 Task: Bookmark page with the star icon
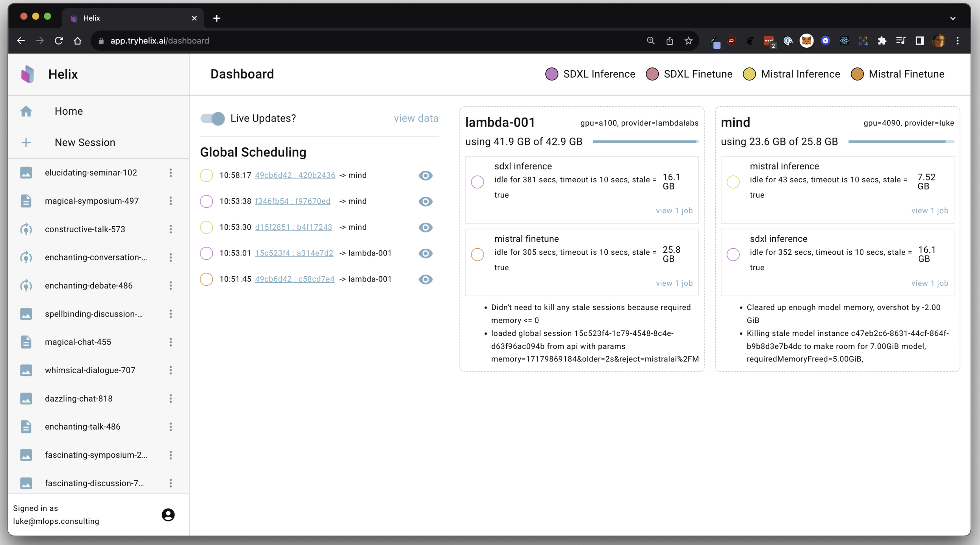688,41
